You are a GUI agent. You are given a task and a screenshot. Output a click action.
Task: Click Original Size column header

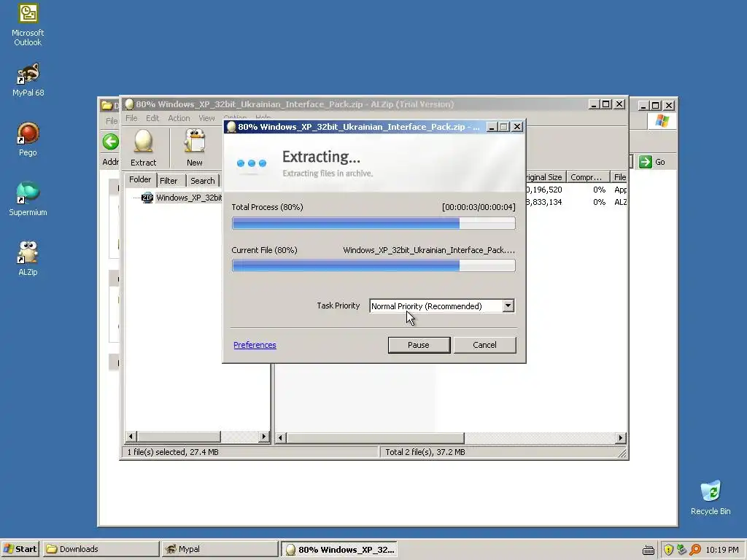click(x=545, y=177)
